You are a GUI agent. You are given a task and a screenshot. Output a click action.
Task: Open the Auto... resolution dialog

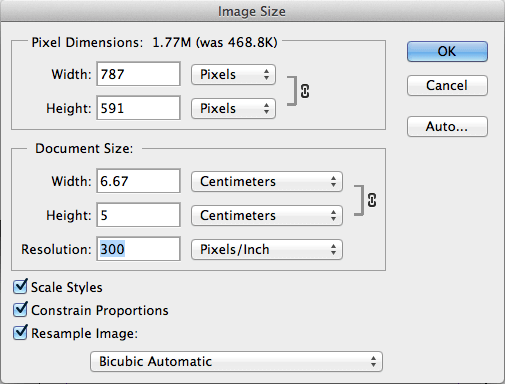point(447,126)
